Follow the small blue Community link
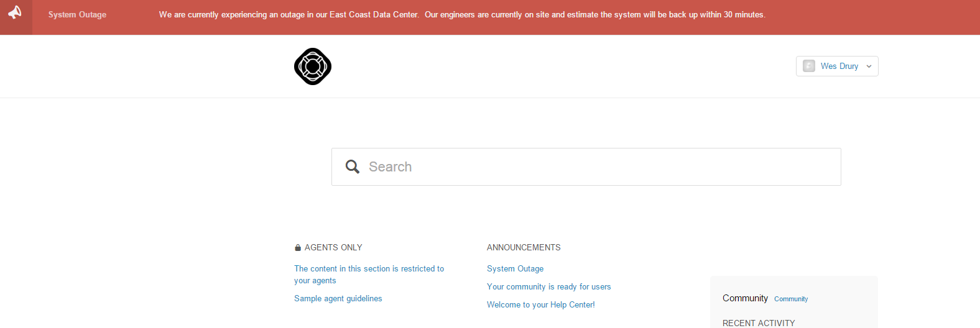Viewport: 980px width, 328px height. click(x=791, y=299)
